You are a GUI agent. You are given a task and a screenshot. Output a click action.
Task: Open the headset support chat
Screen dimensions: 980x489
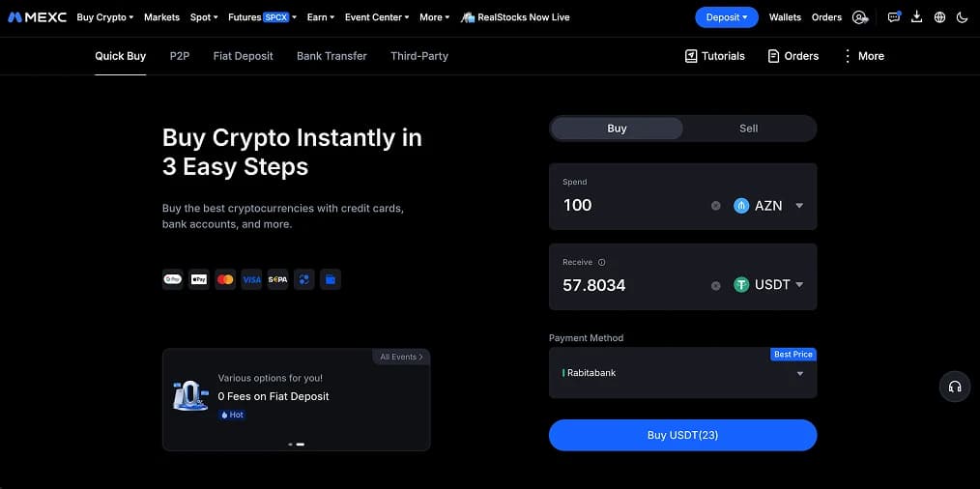(954, 387)
